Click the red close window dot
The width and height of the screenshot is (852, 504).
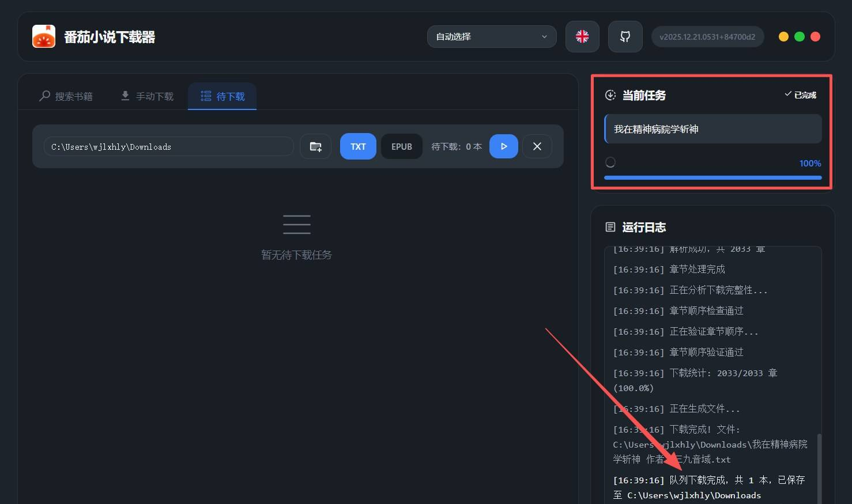[x=815, y=36]
